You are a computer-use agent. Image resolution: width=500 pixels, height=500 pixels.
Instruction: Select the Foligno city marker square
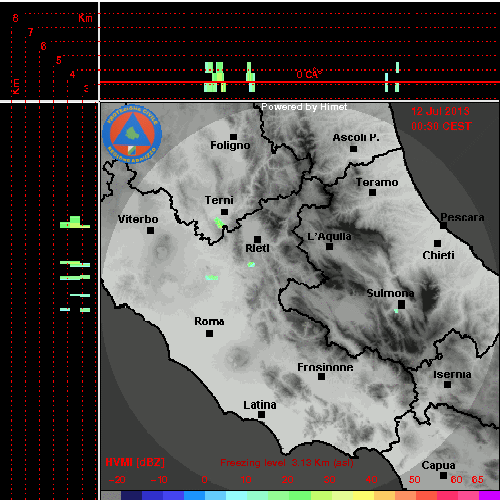[234, 137]
